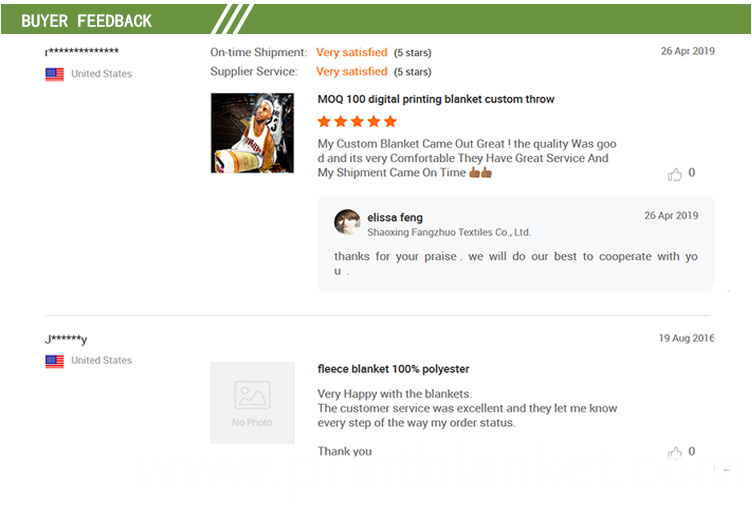Click Supplier Service 'Very satisfied' rating
The height and width of the screenshot is (513, 752).
click(x=352, y=71)
